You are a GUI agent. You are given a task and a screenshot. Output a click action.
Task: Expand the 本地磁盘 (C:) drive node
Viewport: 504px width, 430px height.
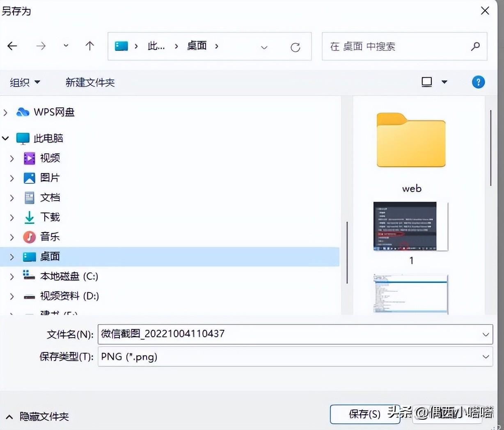tap(12, 277)
